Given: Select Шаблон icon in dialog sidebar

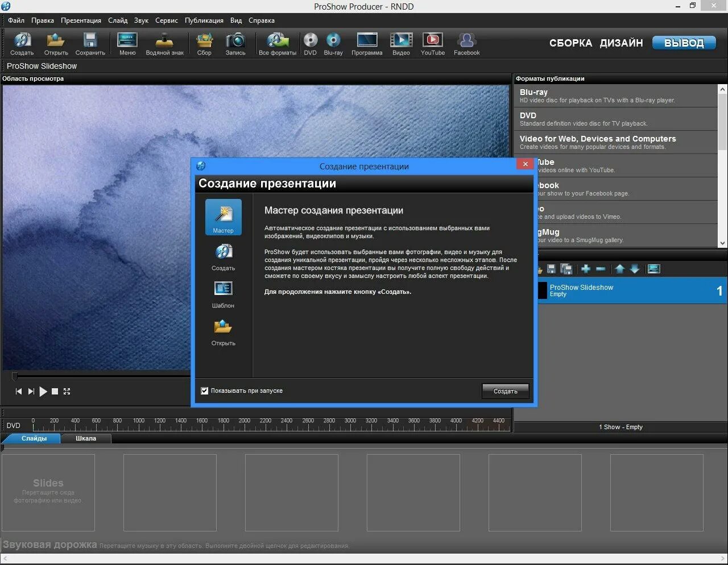Looking at the screenshot, I should 224,294.
